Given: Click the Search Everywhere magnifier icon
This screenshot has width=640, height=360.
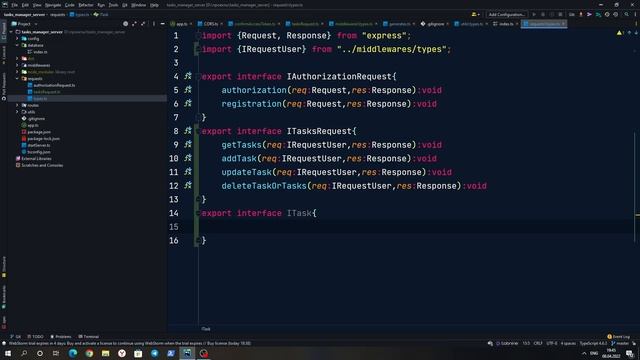Looking at the screenshot, I should tap(627, 15).
